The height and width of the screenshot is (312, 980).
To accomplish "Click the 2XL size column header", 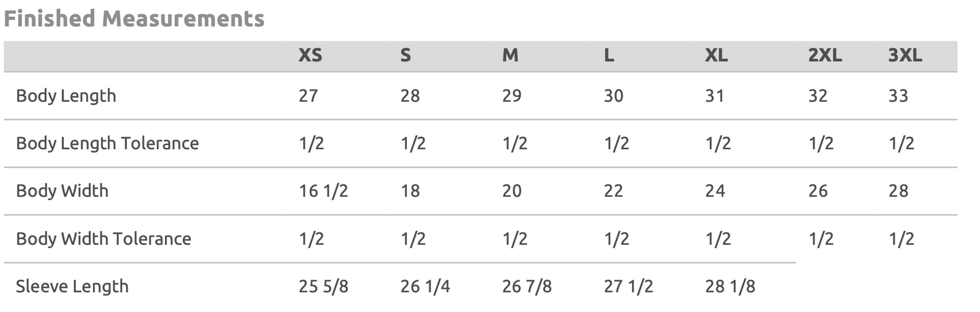I will 825,56.
